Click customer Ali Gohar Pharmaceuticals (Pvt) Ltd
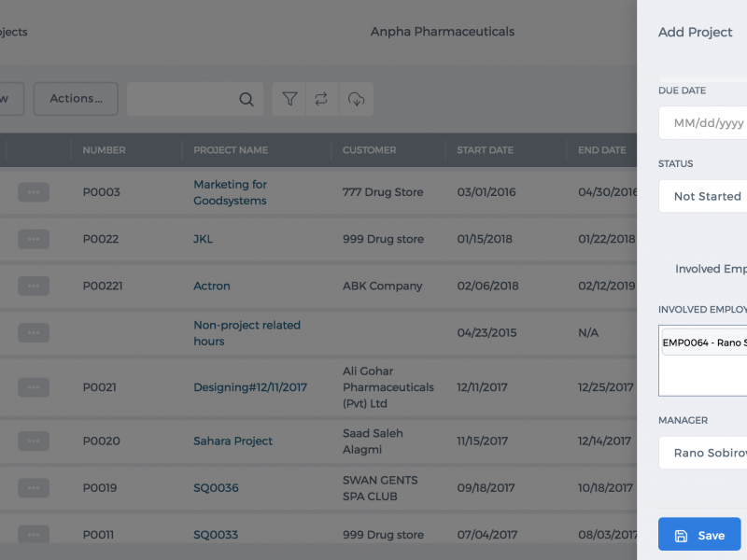 click(x=388, y=387)
